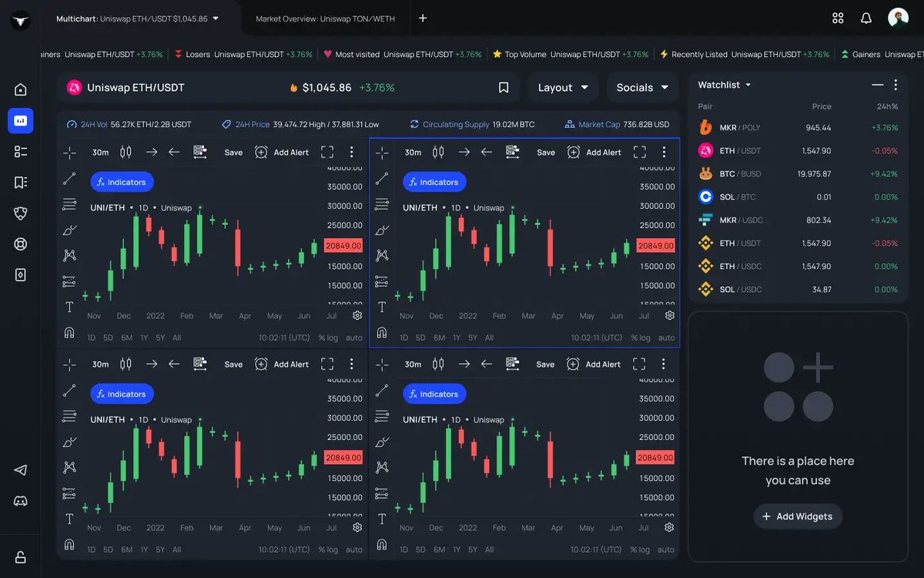This screenshot has width=924, height=578.
Task: Open 30m interval selector in top-left chart
Action: (100, 152)
